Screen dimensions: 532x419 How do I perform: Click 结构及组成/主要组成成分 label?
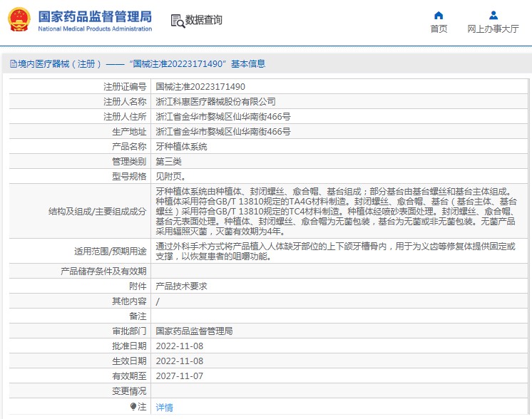[98, 212]
